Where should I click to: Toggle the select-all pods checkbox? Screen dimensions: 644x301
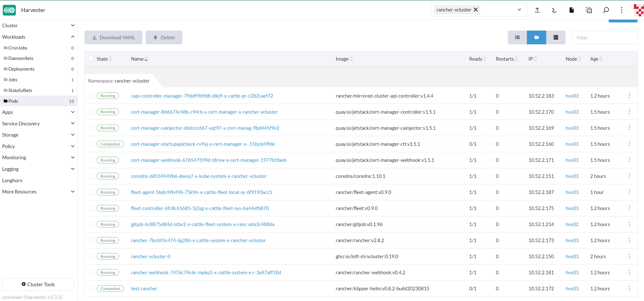pyautogui.click(x=91, y=58)
